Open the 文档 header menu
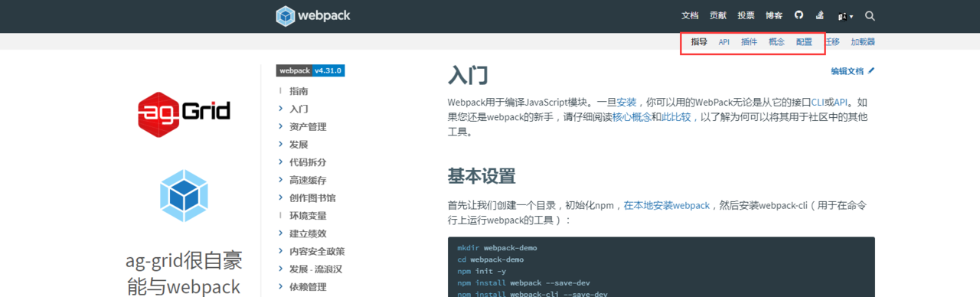This screenshot has height=297, width=980. [690, 15]
